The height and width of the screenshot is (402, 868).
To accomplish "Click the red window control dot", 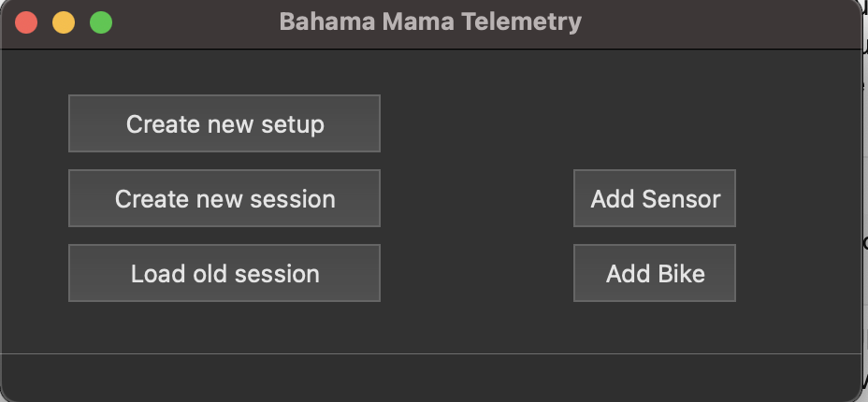I will coord(26,22).
